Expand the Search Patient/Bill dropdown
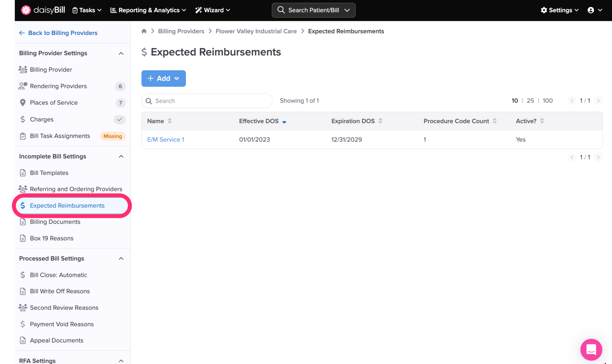This screenshot has height=364, width=612. click(x=347, y=10)
